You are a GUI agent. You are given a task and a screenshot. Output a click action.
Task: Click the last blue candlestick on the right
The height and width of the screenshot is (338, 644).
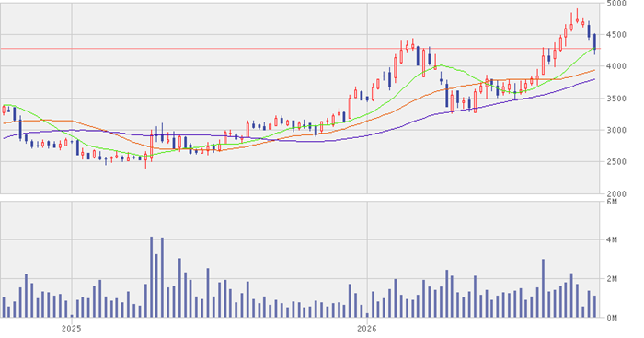coord(594,44)
